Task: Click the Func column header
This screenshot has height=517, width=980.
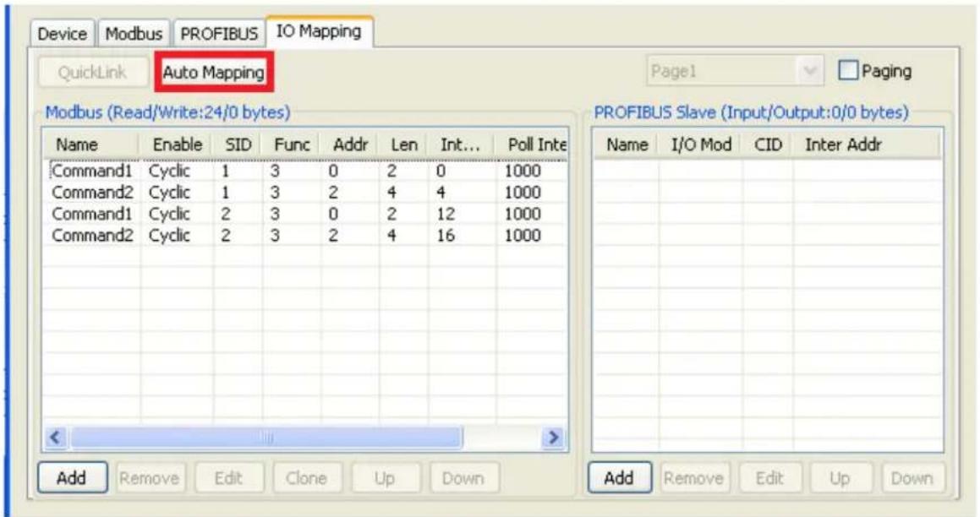Action: click(291, 144)
